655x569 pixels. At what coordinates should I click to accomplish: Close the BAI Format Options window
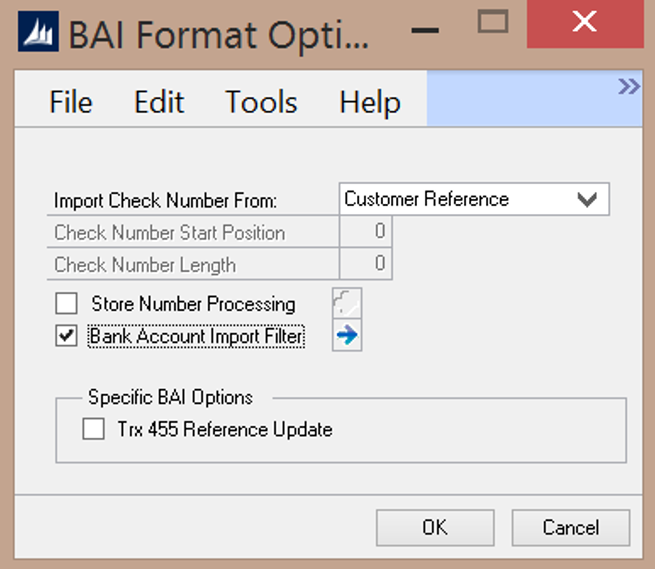[x=585, y=23]
